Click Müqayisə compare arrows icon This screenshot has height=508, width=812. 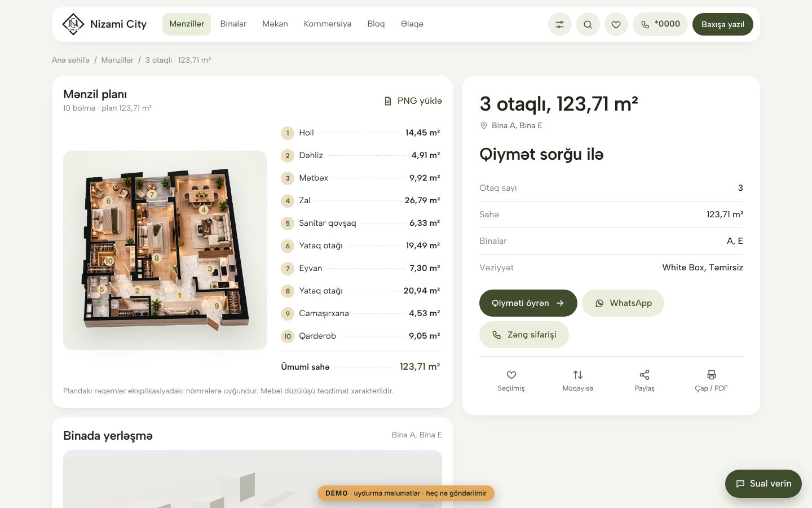click(x=578, y=375)
